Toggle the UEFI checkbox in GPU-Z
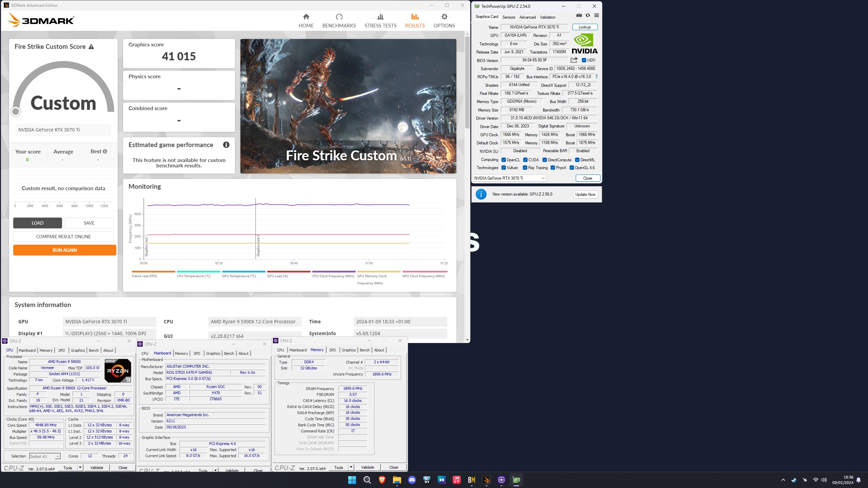The image size is (868, 488). point(584,60)
